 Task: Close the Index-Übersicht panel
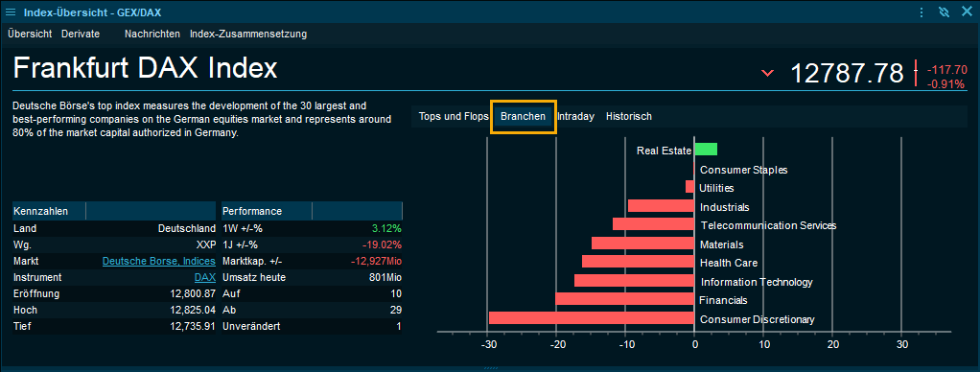(x=967, y=12)
